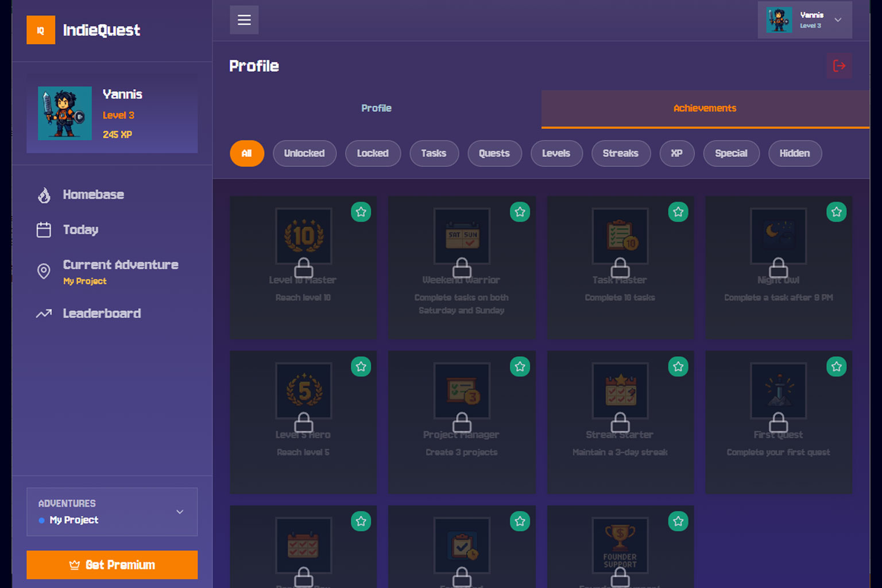Click the Project Manager badge image

(x=462, y=390)
